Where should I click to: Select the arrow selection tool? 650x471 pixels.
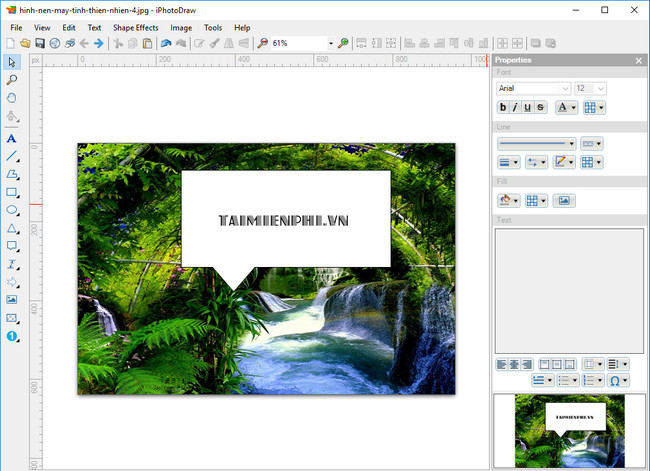click(x=12, y=62)
